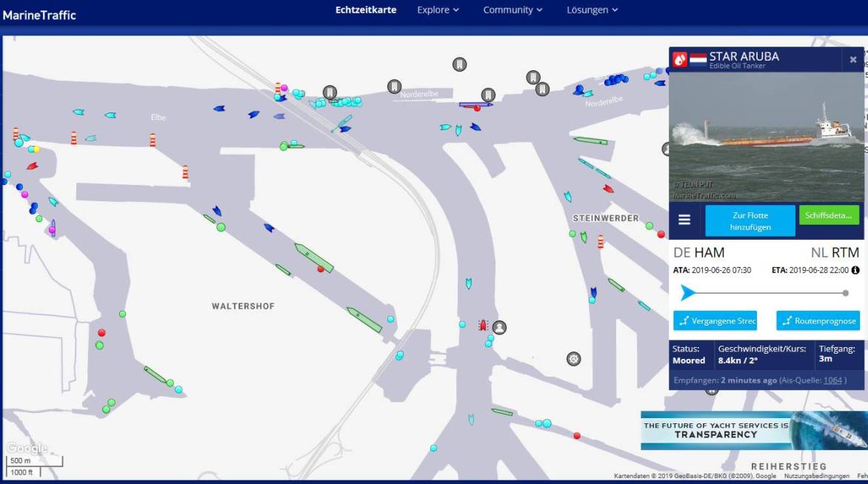868x484 pixels.
Task: Open the STAR ARUBA ship photo
Action: (766, 137)
